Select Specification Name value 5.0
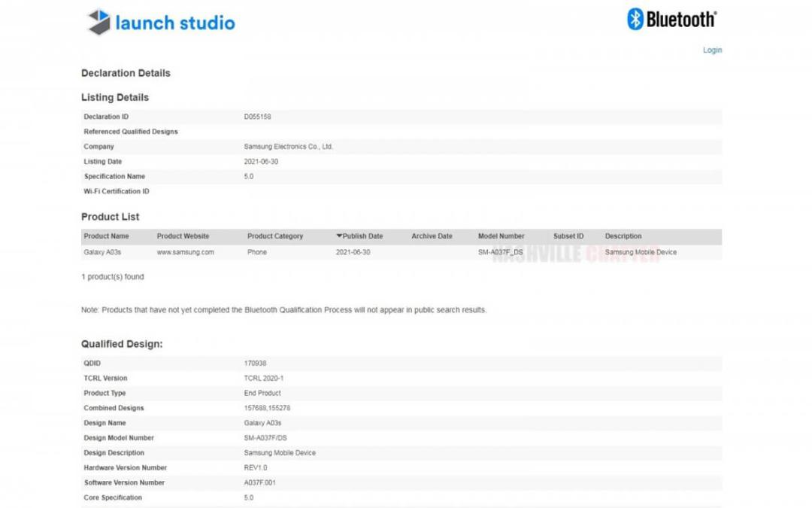This screenshot has width=812, height=508. coord(249,176)
